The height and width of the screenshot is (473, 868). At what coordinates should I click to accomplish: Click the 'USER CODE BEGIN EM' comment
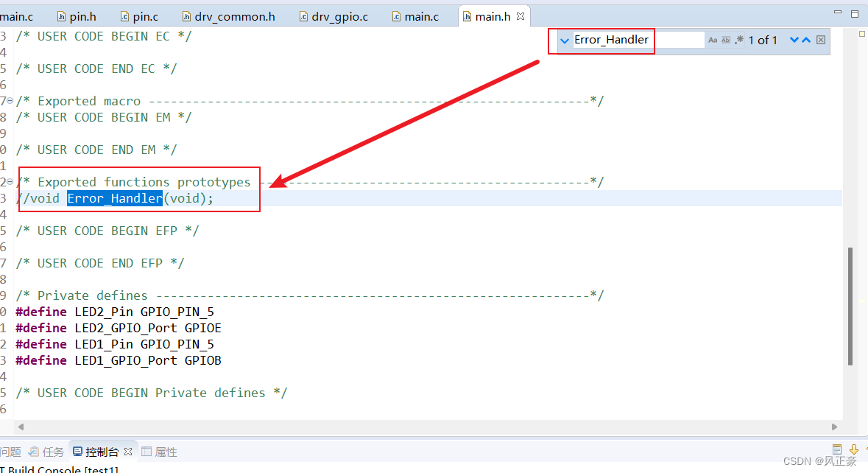[x=104, y=117]
